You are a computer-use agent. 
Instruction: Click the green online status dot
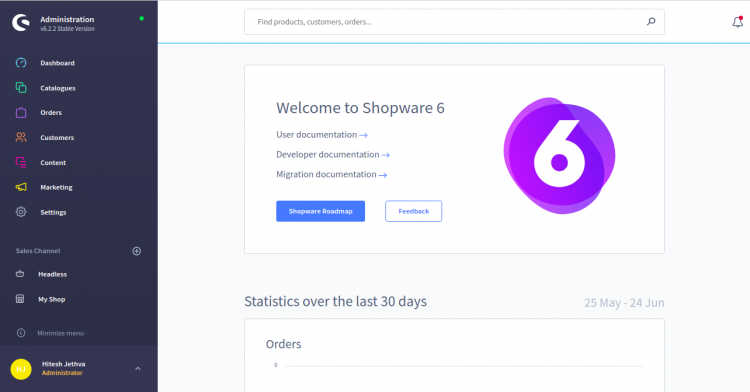tap(142, 19)
